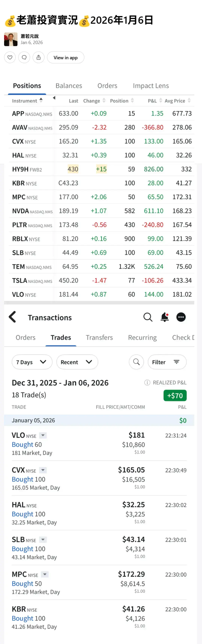The width and height of the screenshot is (202, 644).
Task: Open the three-dot more options menu
Action: coord(181,317)
